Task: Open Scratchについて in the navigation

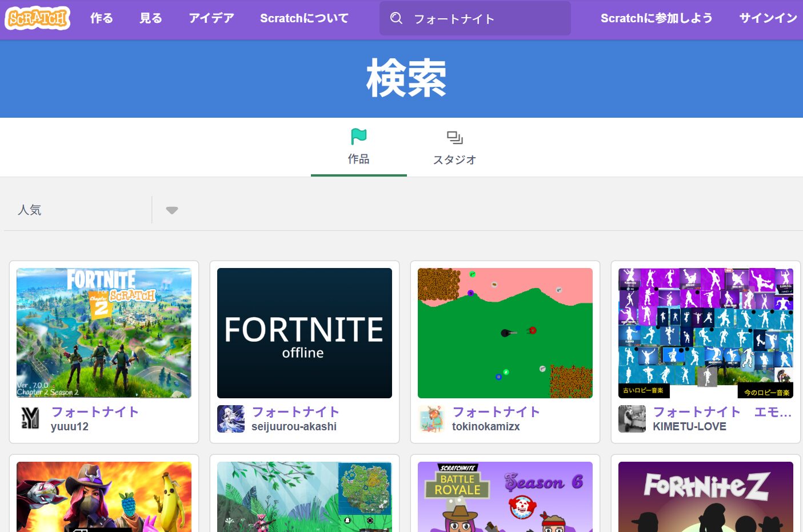Action: (304, 18)
